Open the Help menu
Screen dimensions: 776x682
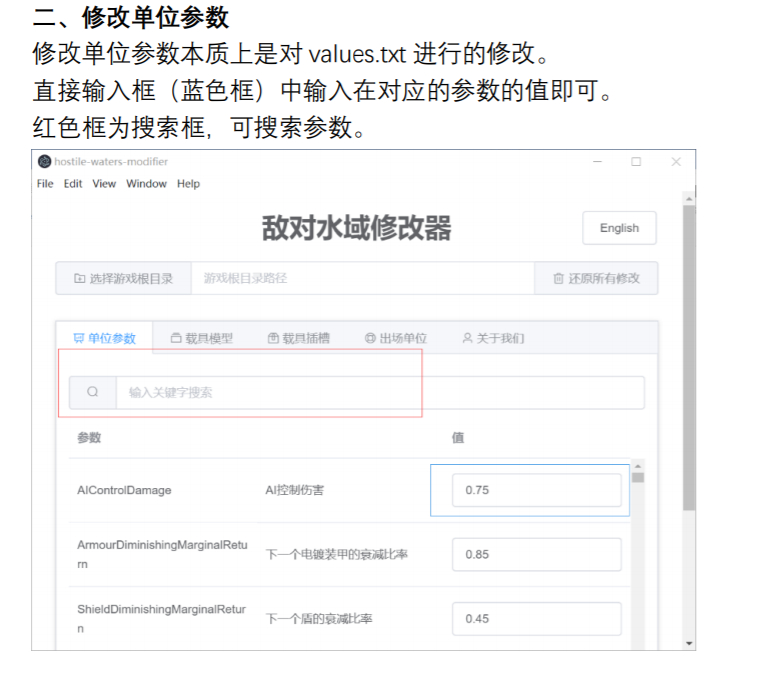[x=189, y=184]
